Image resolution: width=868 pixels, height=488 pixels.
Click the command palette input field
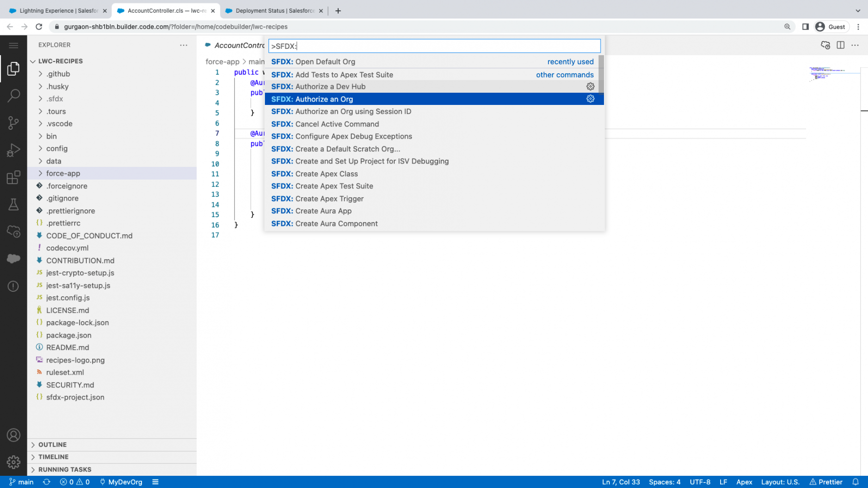(x=434, y=46)
